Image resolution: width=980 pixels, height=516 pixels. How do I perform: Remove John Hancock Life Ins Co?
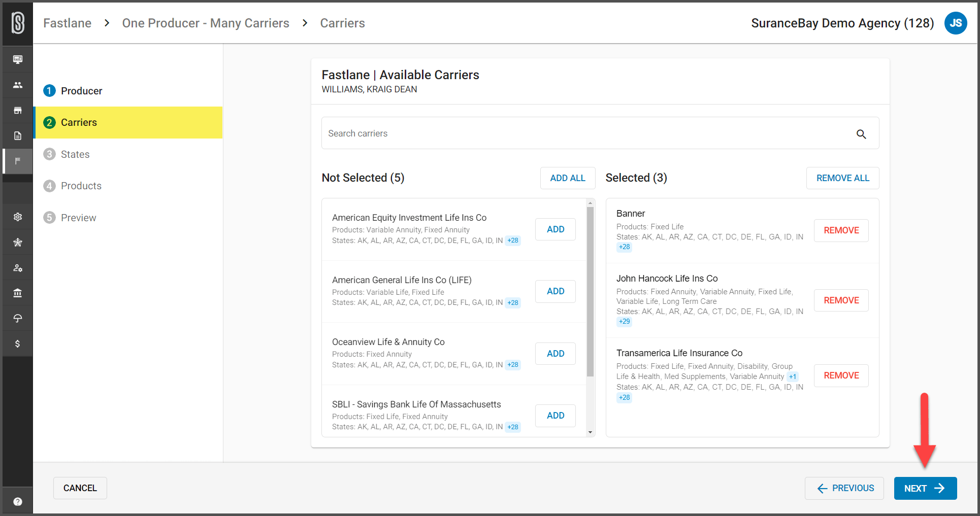(x=841, y=300)
